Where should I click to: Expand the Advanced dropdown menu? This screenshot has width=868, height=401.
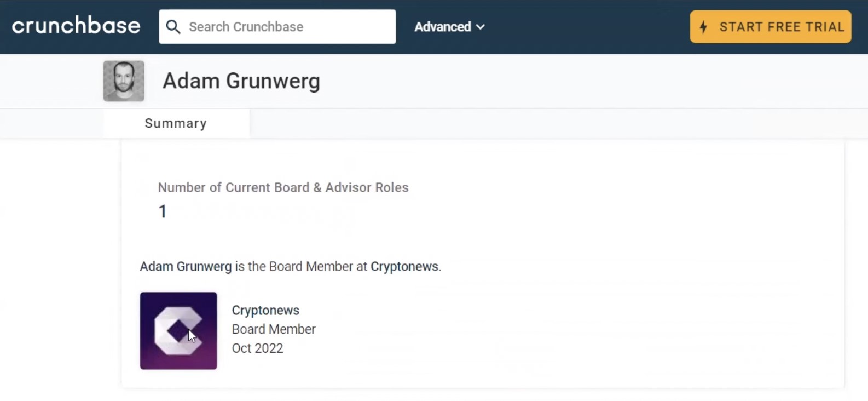[x=449, y=27]
